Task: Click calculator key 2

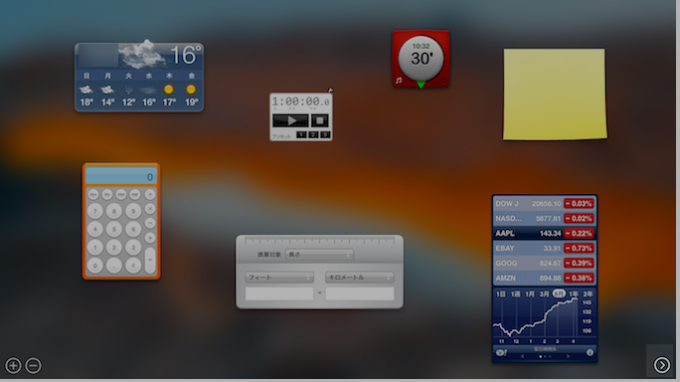Action: pyautogui.click(x=114, y=247)
